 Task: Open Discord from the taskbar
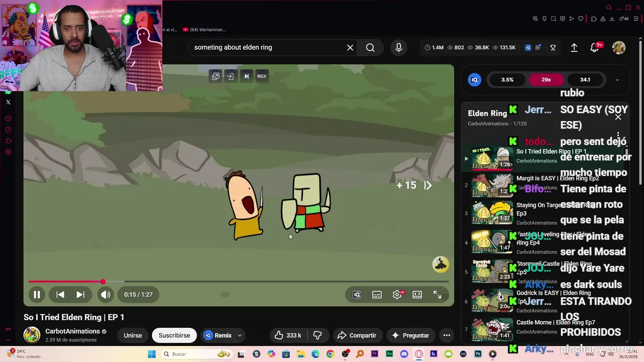click(404, 354)
